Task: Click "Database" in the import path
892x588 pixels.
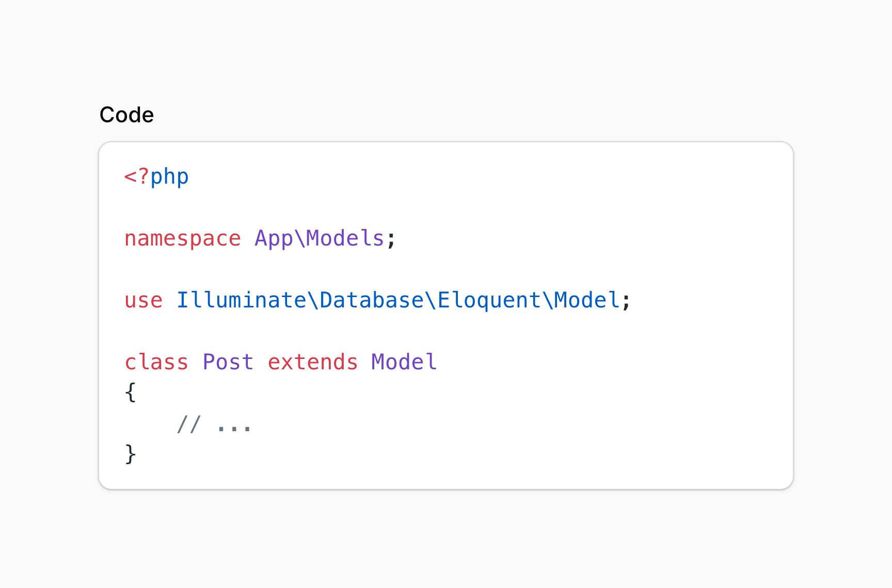Action: [372, 300]
